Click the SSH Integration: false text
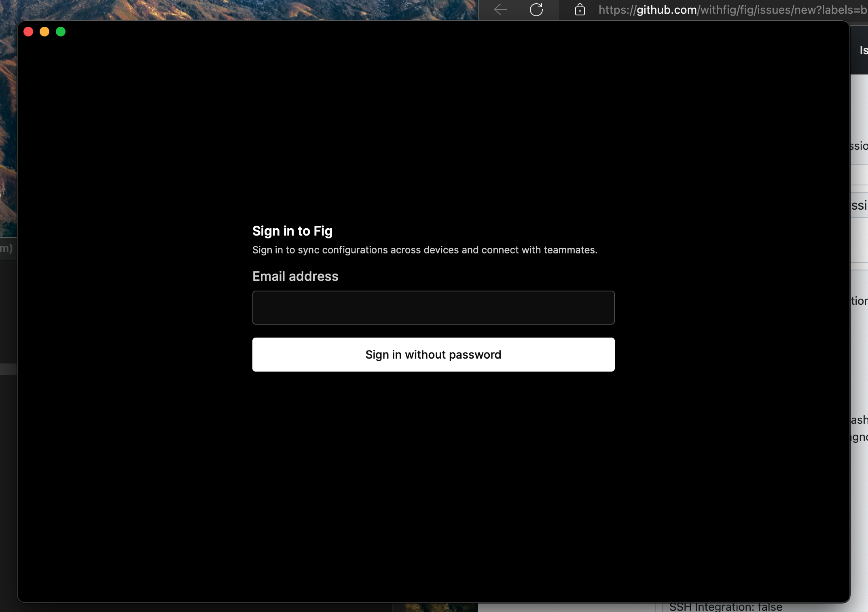The height and width of the screenshot is (612, 868). coord(725,606)
